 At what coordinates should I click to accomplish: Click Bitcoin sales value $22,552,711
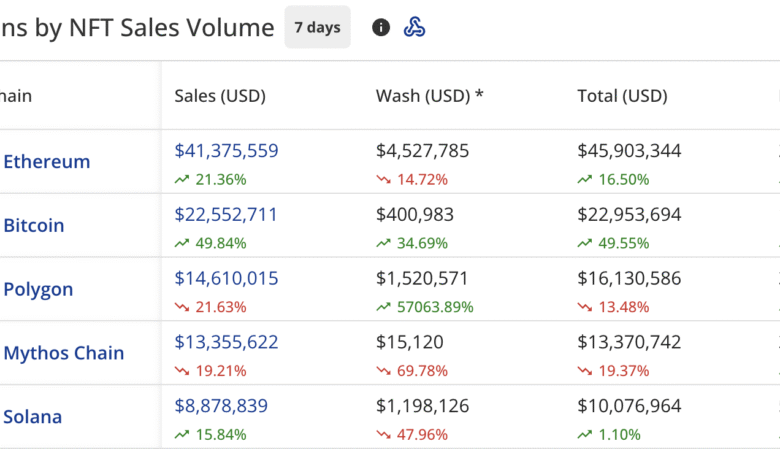pos(226,214)
